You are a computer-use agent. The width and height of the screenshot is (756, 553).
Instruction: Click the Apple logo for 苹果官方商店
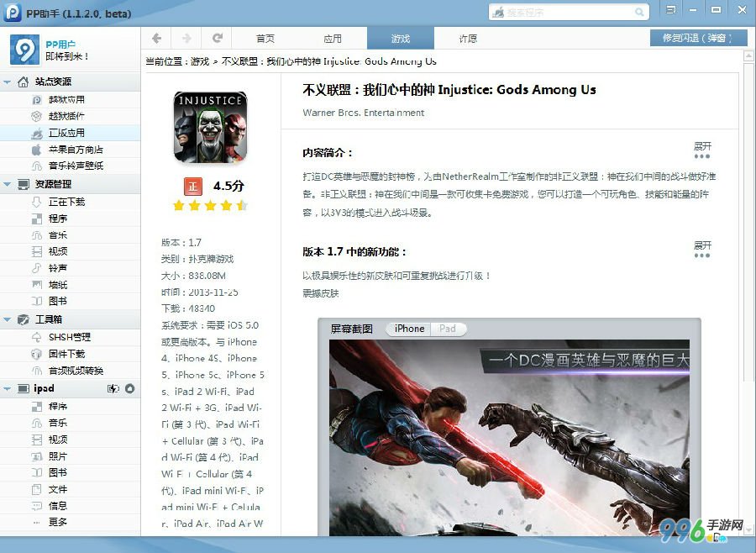click(37, 150)
